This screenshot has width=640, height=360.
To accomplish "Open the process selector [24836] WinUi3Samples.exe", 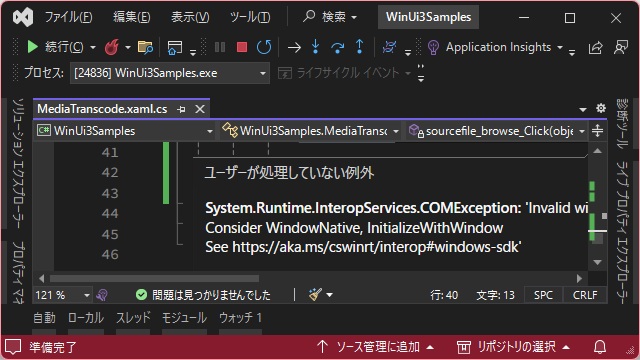I will [170, 73].
